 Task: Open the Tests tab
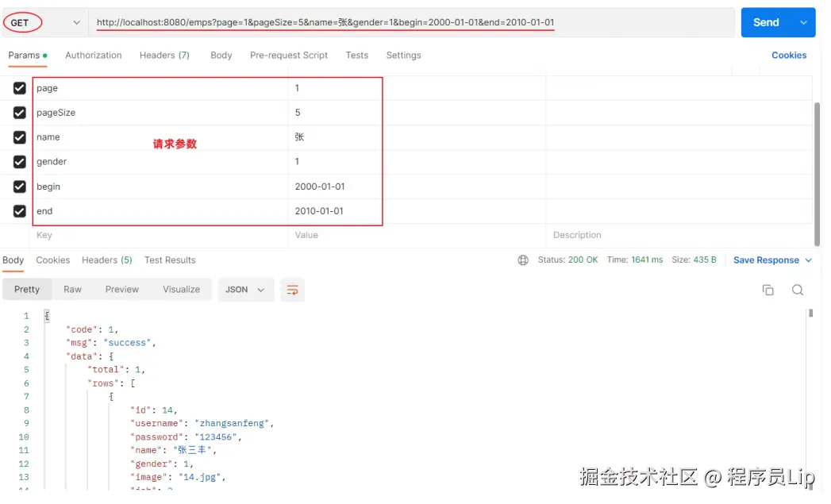click(356, 55)
